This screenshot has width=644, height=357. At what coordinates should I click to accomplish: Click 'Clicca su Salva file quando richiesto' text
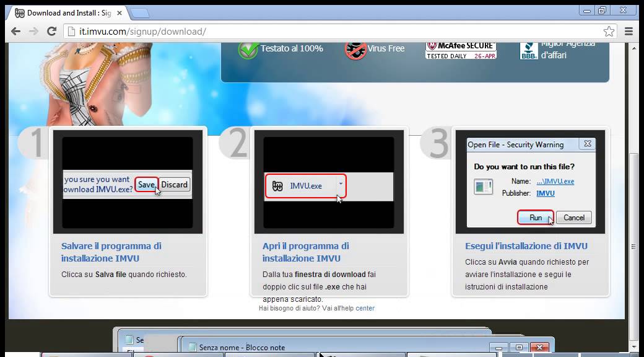point(124,275)
